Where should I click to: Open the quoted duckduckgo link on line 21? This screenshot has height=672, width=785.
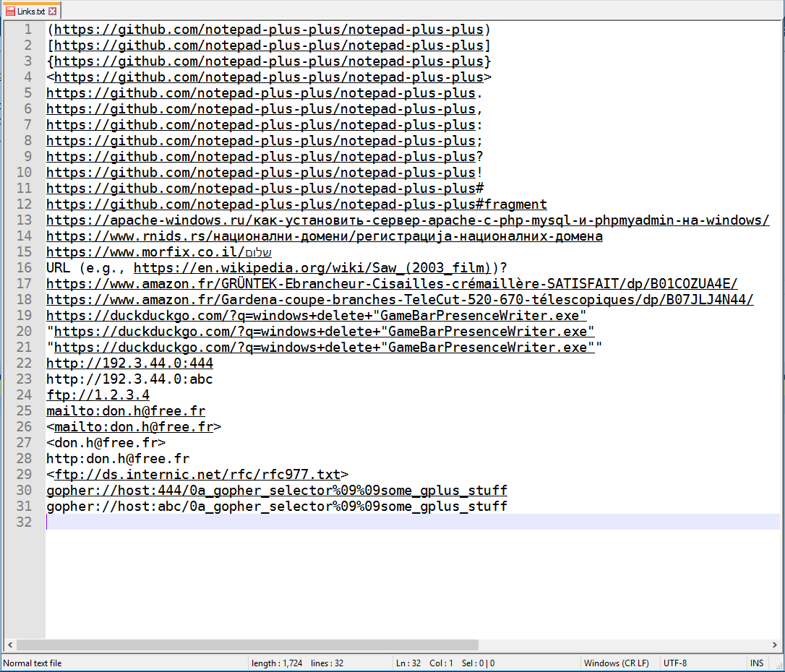tap(325, 348)
